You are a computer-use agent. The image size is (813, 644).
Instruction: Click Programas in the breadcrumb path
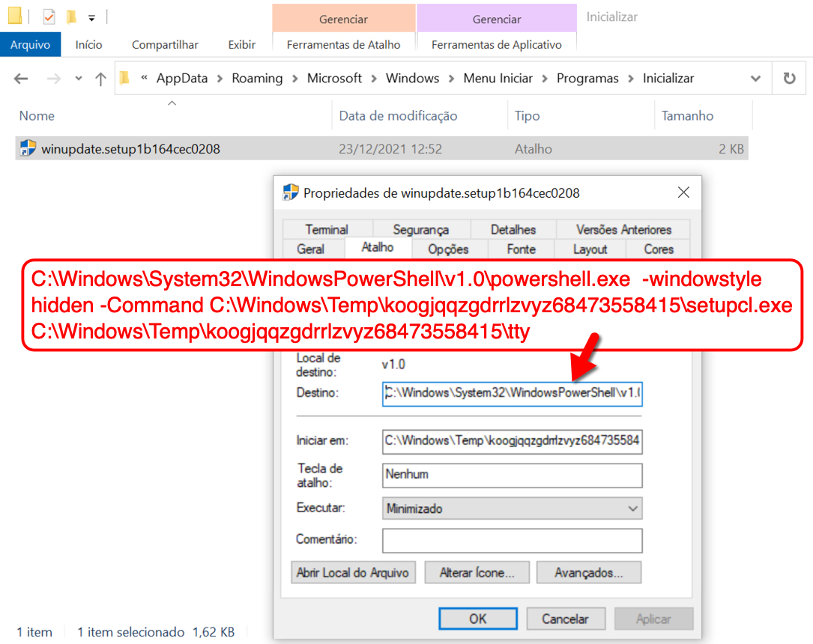587,78
